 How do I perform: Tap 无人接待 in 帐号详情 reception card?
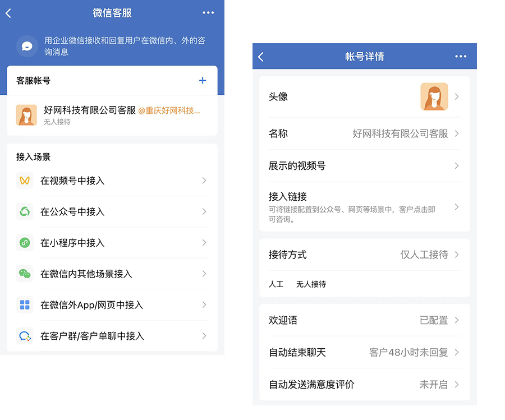point(311,284)
